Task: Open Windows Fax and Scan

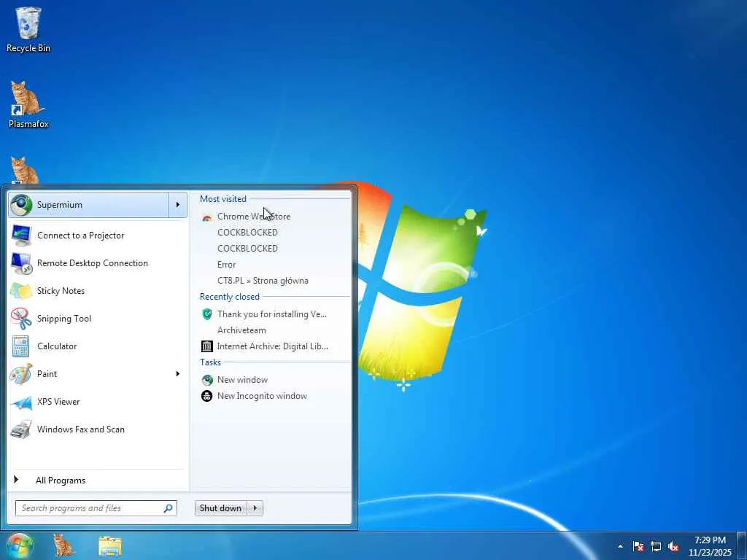Action: click(98, 429)
